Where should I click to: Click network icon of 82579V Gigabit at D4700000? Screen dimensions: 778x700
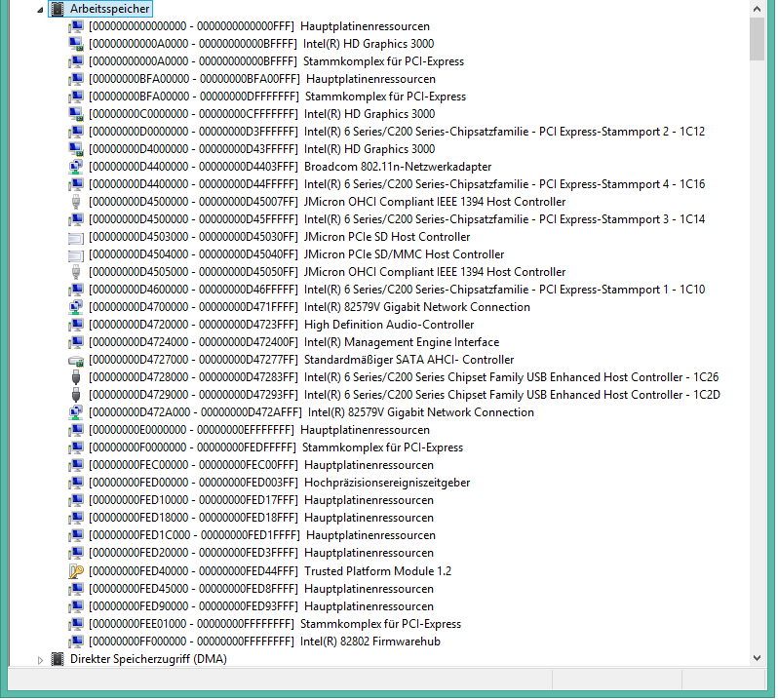(x=76, y=307)
